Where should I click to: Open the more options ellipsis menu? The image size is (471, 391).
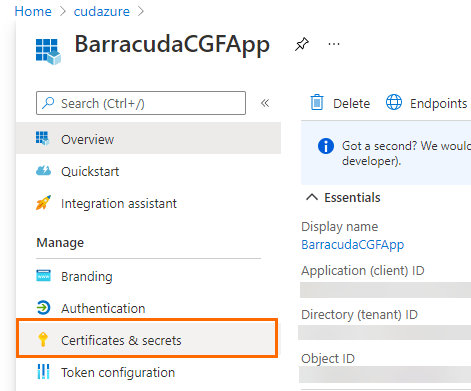click(334, 44)
